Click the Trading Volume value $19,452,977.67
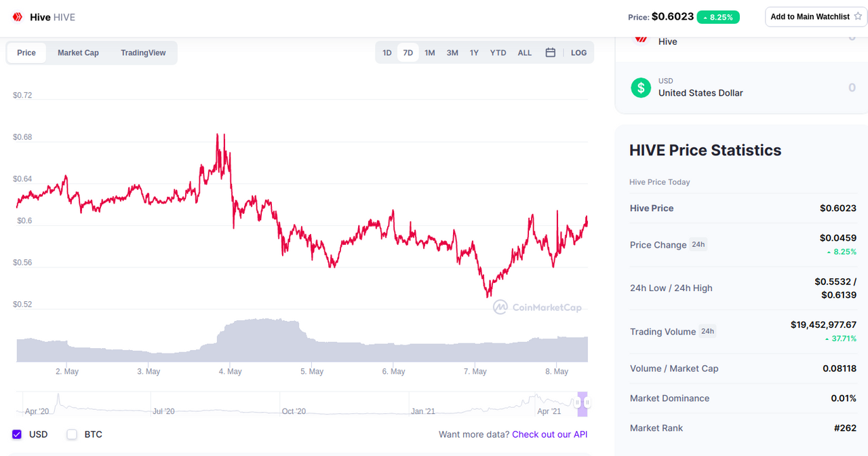 (x=823, y=325)
